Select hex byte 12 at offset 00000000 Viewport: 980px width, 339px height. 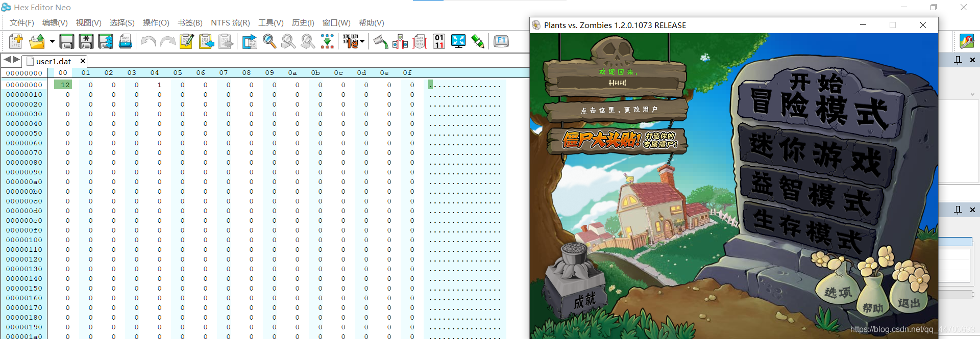[x=64, y=85]
